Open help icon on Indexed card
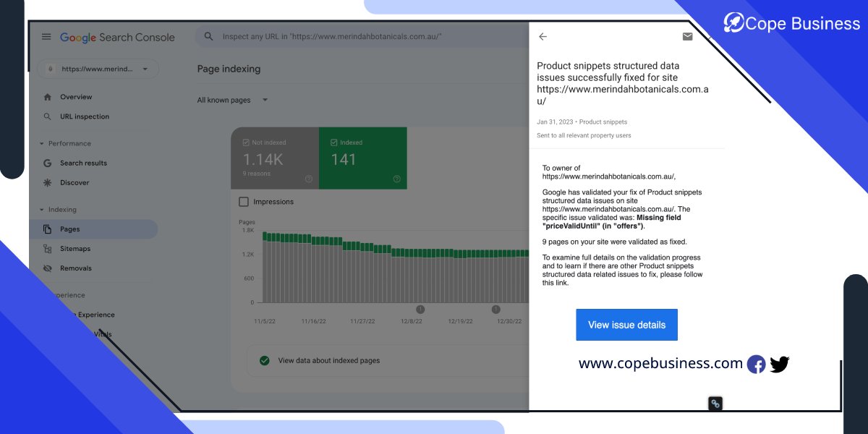The image size is (868, 434). pos(396,179)
